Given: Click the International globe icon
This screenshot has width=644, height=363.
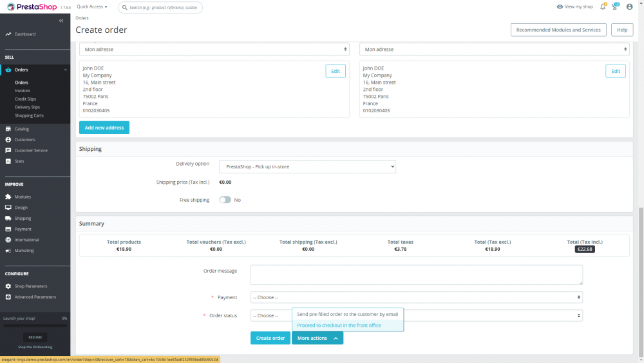Looking at the screenshot, I should pos(8,240).
